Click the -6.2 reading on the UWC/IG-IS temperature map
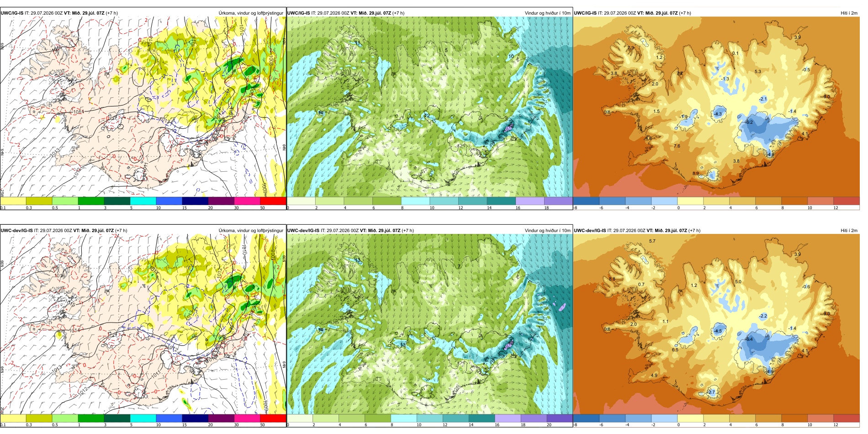The width and height of the screenshot is (868, 434). [x=749, y=122]
